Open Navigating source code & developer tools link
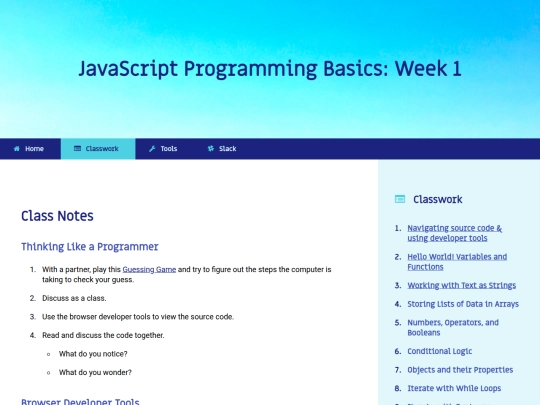 (x=454, y=233)
